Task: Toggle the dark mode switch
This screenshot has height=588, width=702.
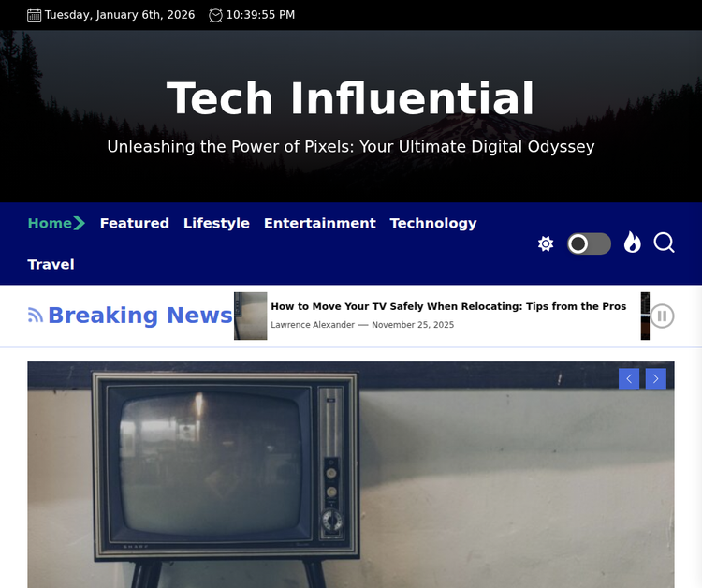Action: pyautogui.click(x=589, y=244)
